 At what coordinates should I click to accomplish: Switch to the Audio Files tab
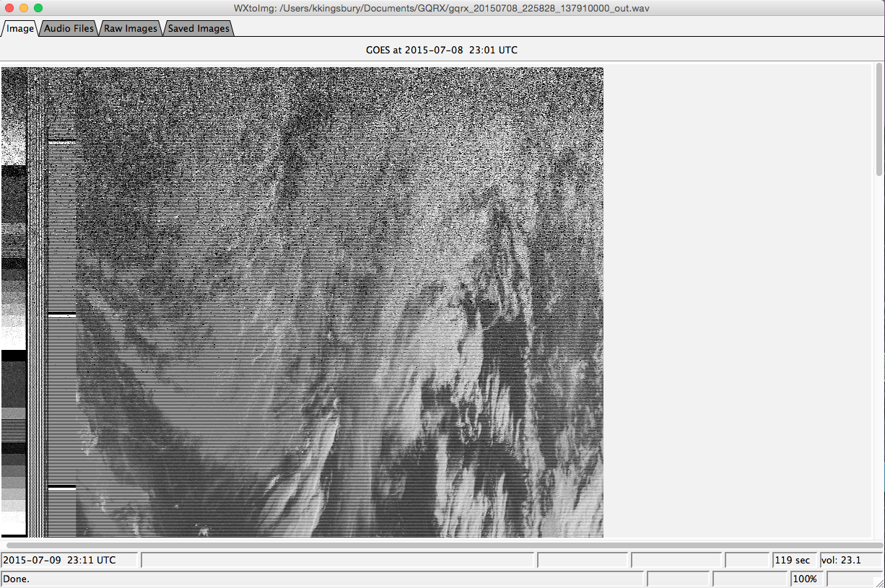[x=69, y=28]
